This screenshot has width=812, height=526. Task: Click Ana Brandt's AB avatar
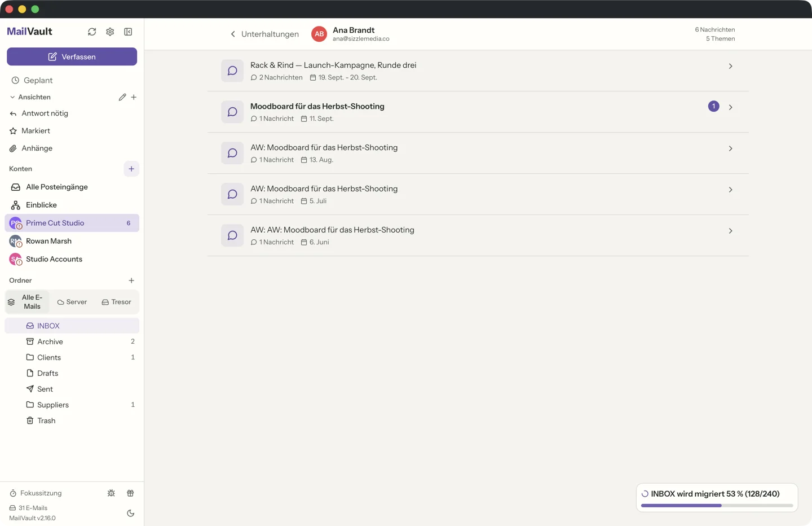pos(319,34)
